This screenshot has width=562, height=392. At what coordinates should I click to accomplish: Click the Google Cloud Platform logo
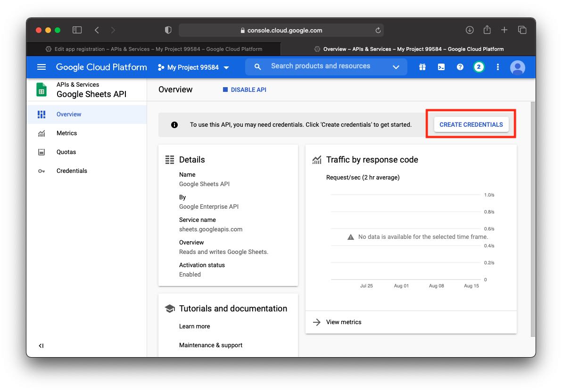tap(101, 67)
